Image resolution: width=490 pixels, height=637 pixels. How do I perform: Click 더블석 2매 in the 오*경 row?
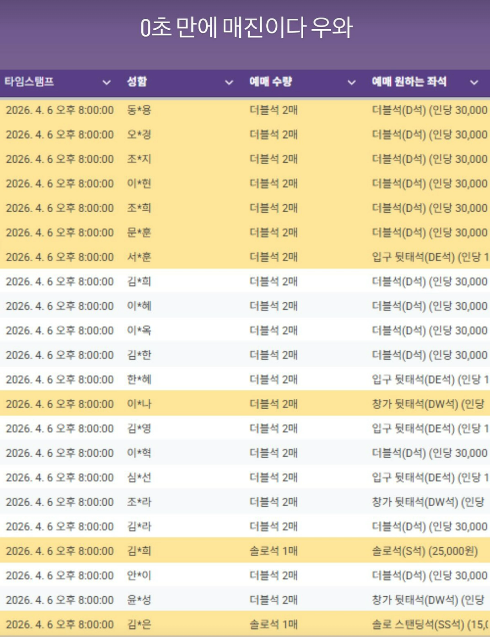(273, 134)
